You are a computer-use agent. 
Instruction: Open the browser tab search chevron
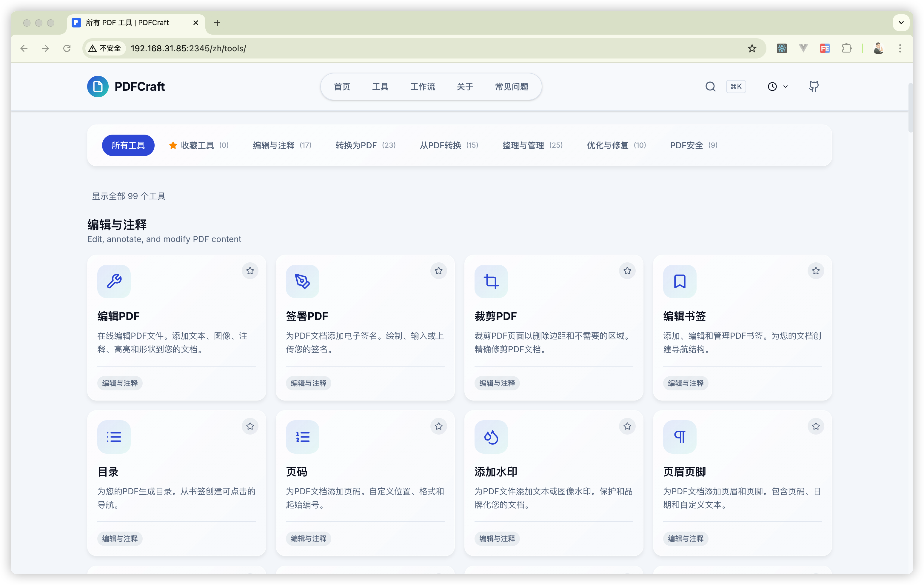coord(901,23)
